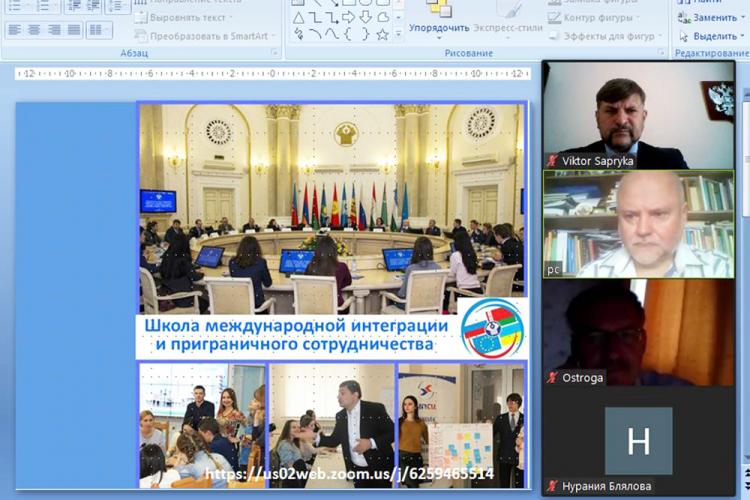The height and width of the screenshot is (500, 750).
Task: Open 'Контур фигуры' shape outline
Action: tap(595, 18)
